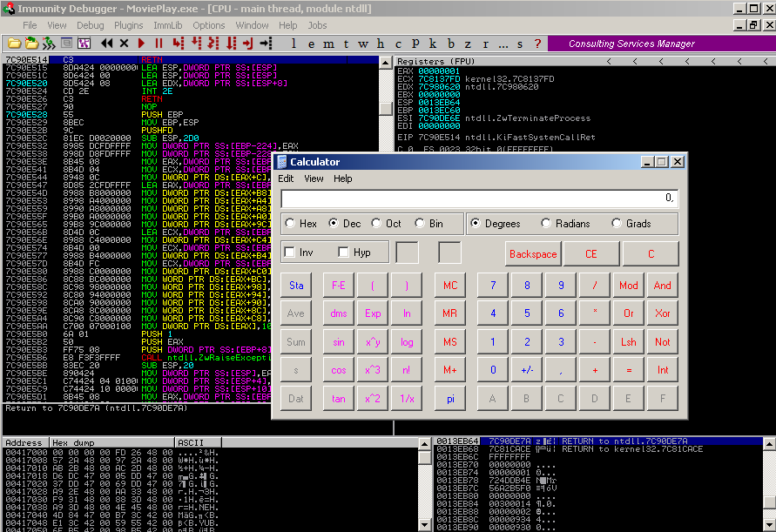
Task: Select the Hex radio button in Calculator
Action: 290,224
